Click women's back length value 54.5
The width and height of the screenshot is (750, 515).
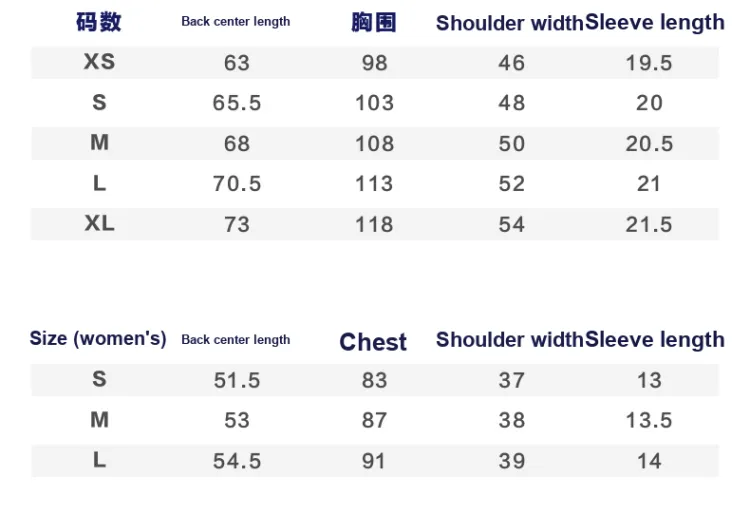pos(237,461)
